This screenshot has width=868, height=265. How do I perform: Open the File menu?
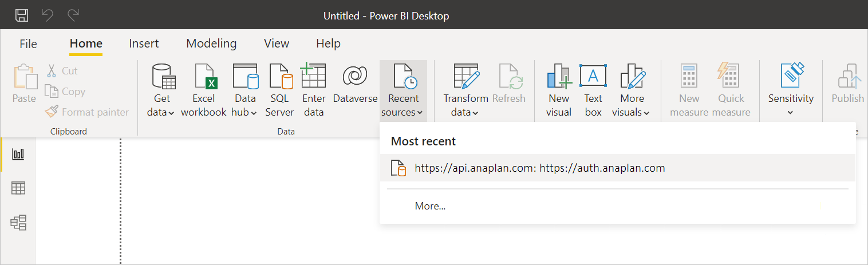[28, 43]
